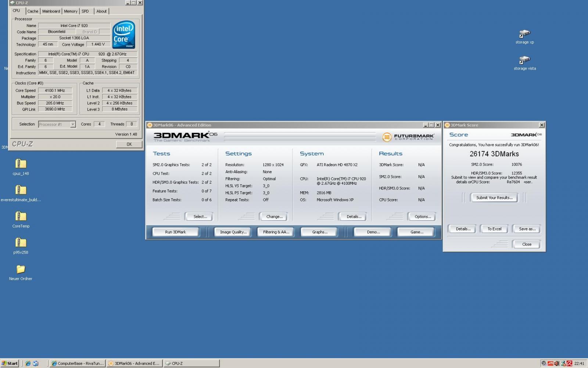The image size is (588, 368).
Task: Click the taskbar clock showing 22:41
Action: [x=579, y=364]
